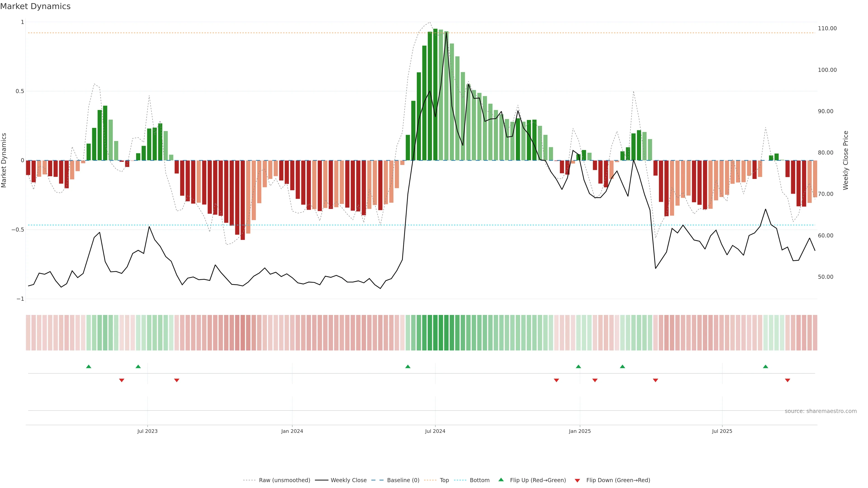Click the first red flip-down marker before Jul 2023
The image size is (868, 488).
point(122,380)
